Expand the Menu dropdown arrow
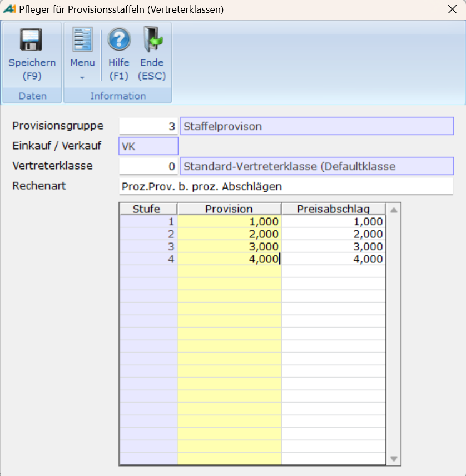466x476 pixels. tap(82, 78)
